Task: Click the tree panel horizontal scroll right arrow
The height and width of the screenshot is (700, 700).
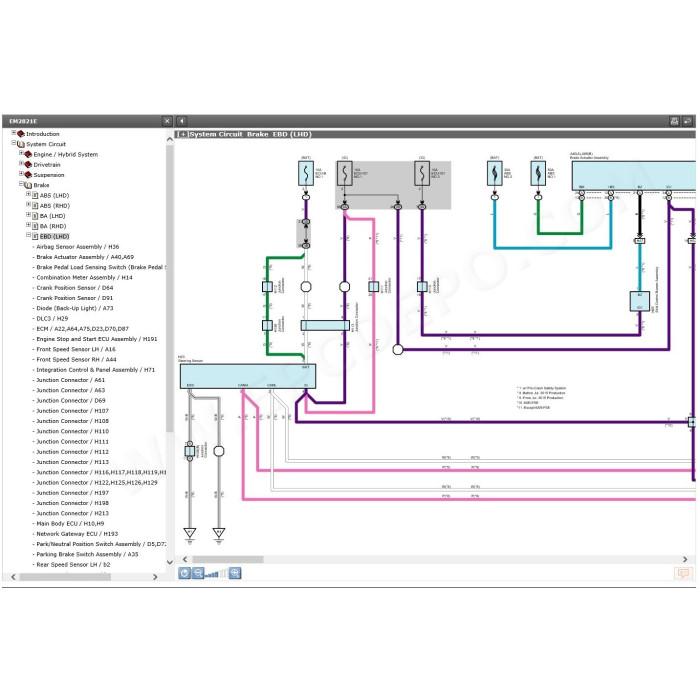Action: (x=155, y=577)
